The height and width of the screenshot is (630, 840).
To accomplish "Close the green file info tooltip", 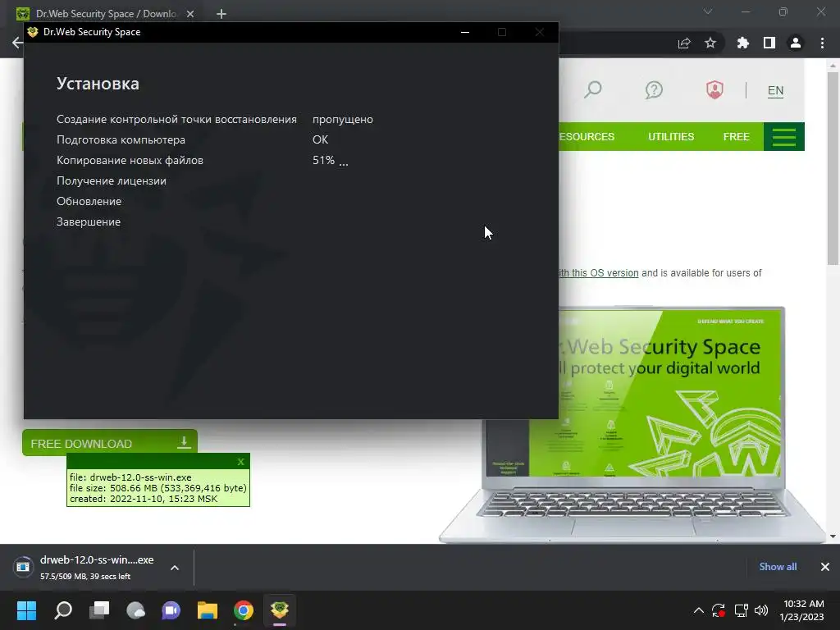I will [x=240, y=461].
